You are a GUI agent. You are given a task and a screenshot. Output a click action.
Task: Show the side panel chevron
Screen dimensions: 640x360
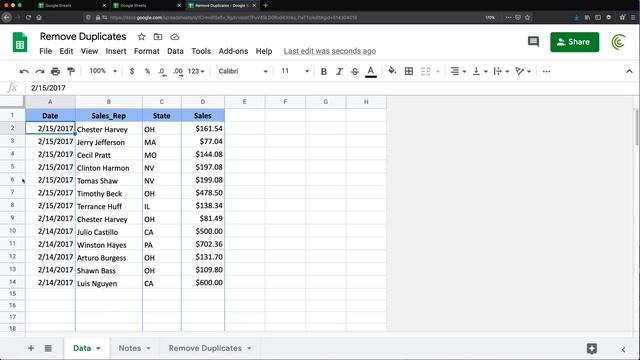623,349
